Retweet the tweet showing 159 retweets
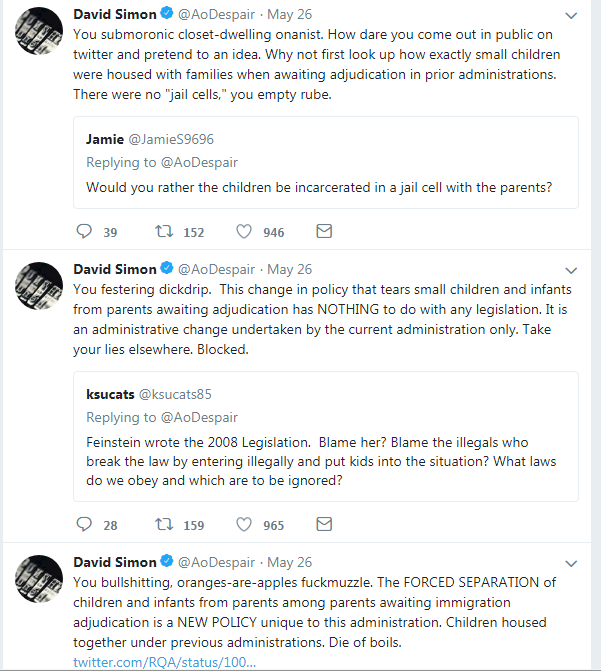601x671 pixels. [164, 524]
